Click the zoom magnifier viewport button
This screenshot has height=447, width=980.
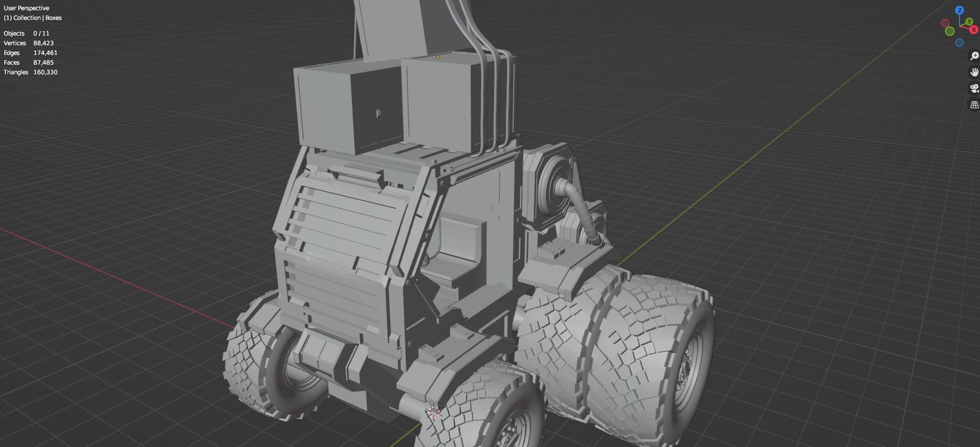[974, 56]
